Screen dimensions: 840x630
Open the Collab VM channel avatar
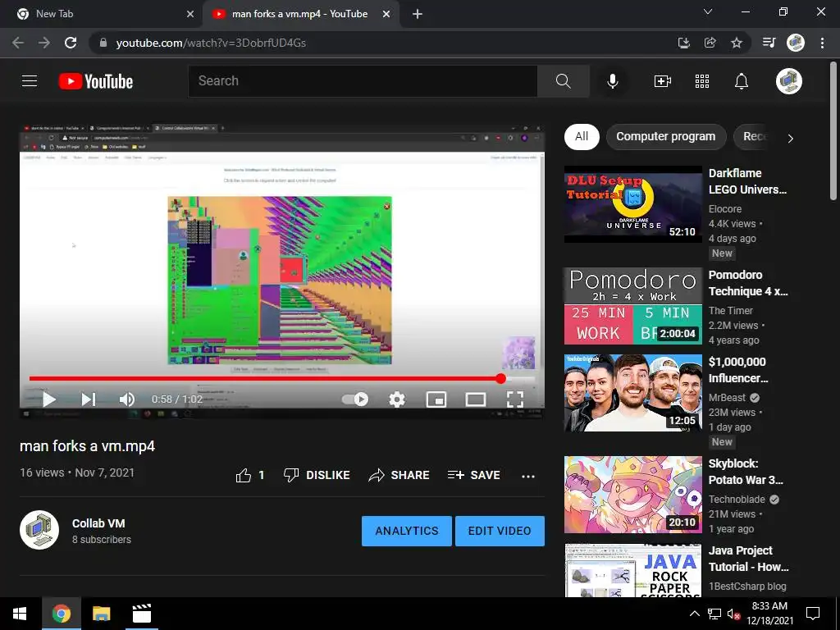(x=39, y=530)
